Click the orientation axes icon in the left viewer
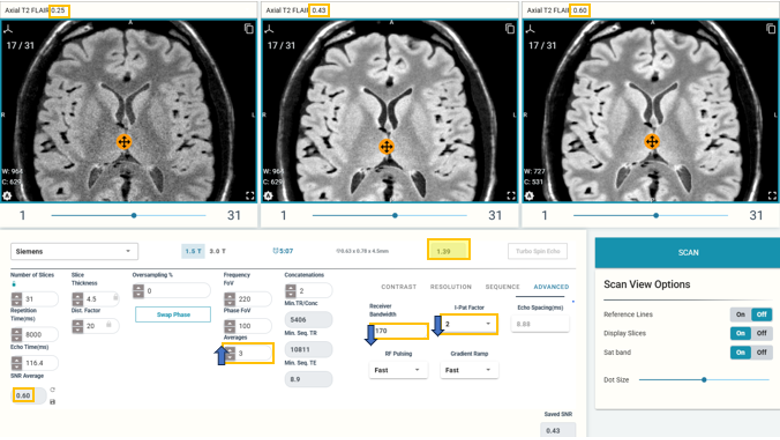 [x=9, y=29]
